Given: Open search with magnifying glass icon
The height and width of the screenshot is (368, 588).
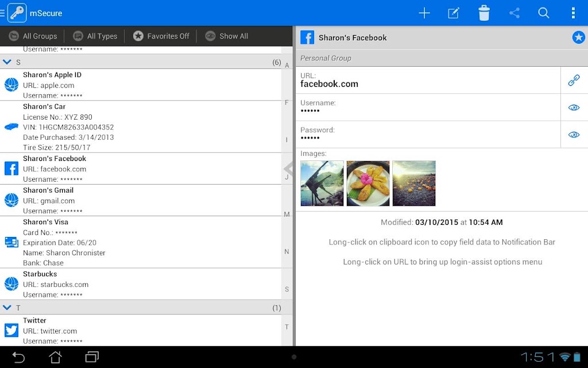Looking at the screenshot, I should 544,13.
